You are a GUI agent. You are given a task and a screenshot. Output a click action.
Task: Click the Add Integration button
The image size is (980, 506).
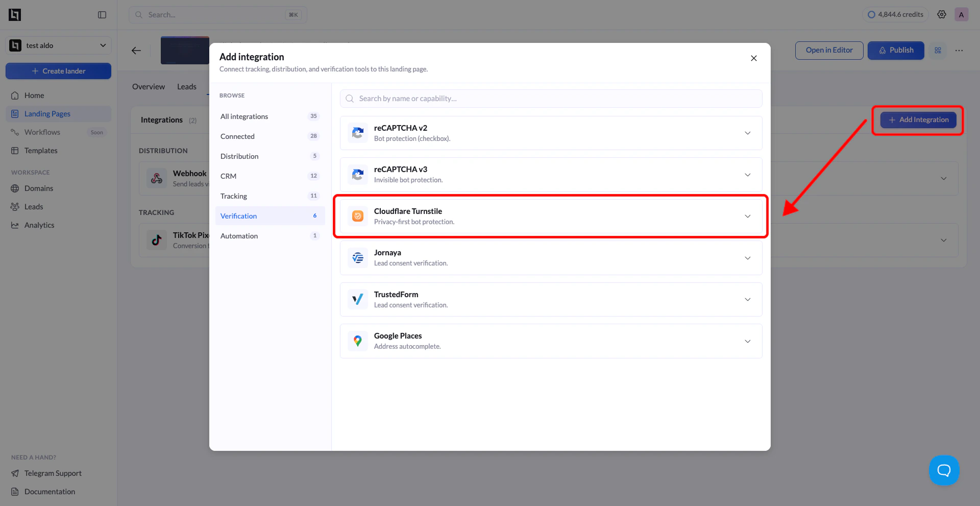click(918, 120)
